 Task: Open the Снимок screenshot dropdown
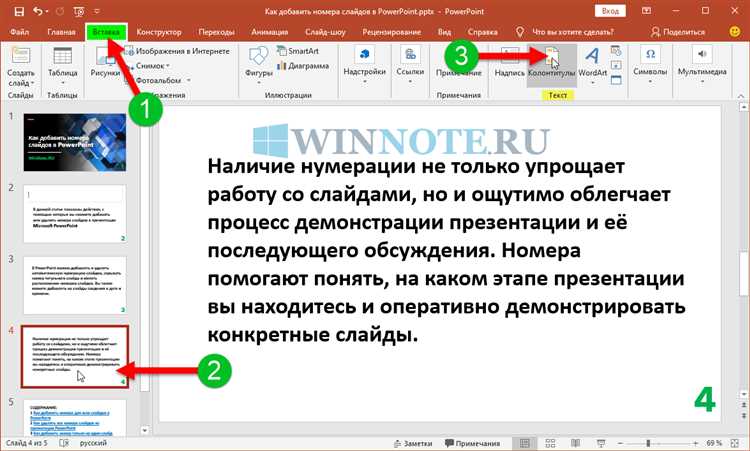(148, 66)
